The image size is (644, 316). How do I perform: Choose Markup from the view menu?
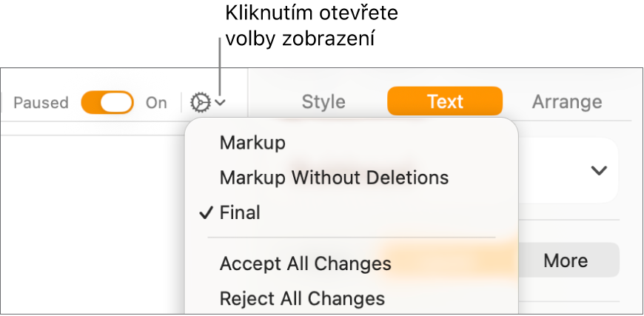point(252,143)
